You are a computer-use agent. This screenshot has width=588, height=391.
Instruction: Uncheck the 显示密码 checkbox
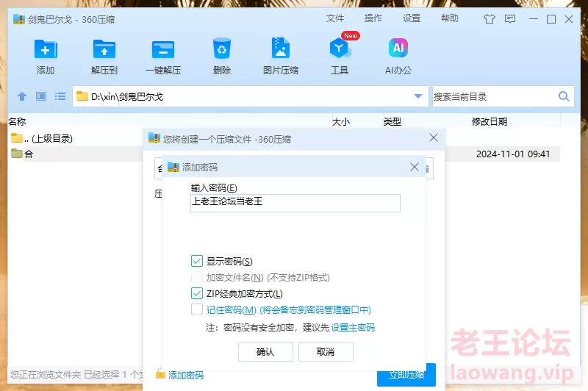pos(197,261)
